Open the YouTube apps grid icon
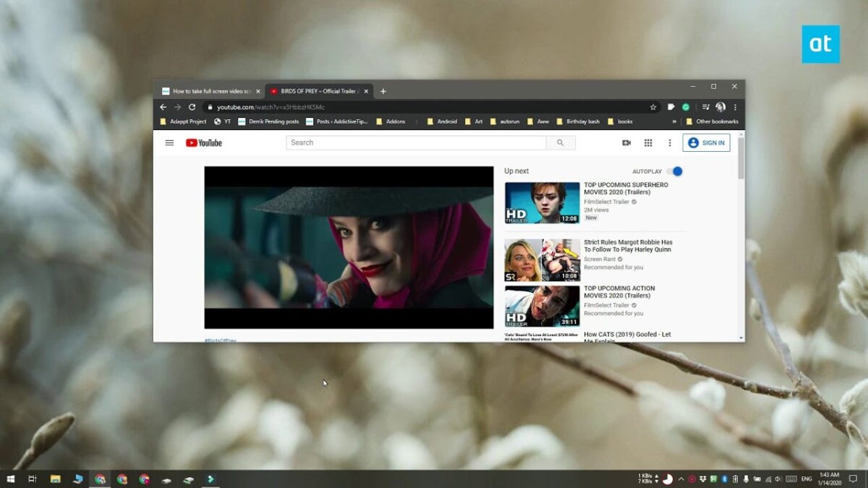The image size is (868, 488). (x=648, y=142)
